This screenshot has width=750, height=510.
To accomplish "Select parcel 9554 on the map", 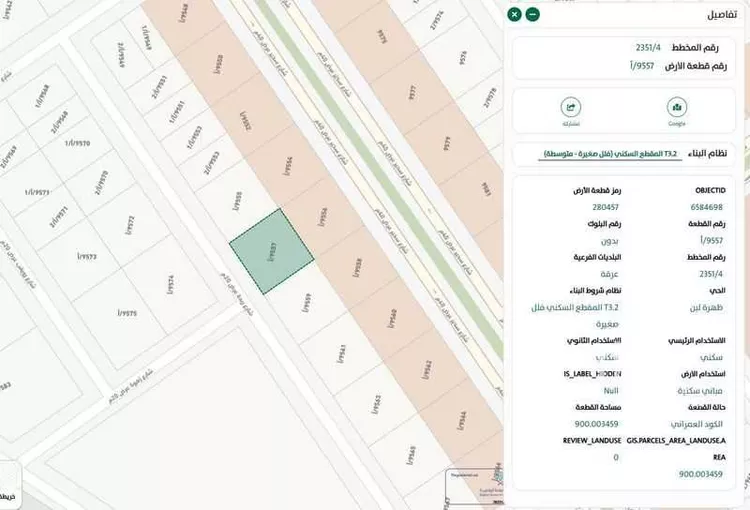I will [x=288, y=166].
